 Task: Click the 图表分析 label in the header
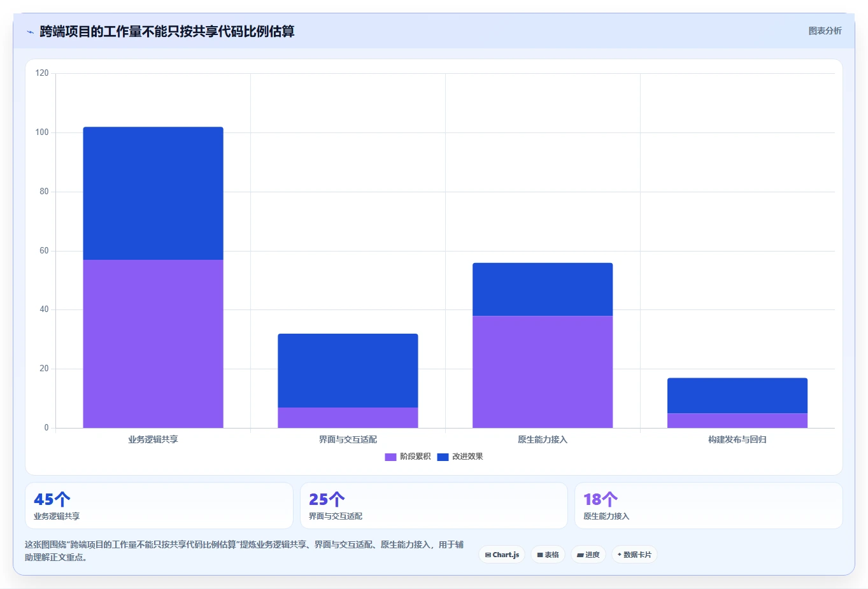[x=825, y=31]
